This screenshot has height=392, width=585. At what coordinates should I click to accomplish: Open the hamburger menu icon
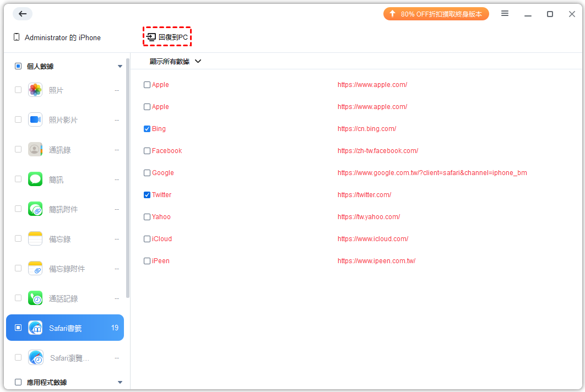505,14
